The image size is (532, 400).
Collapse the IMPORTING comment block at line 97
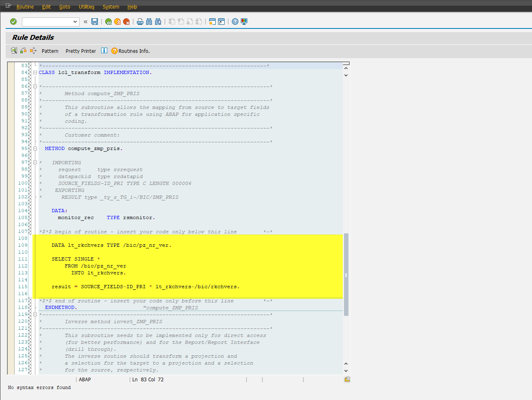pos(35,163)
